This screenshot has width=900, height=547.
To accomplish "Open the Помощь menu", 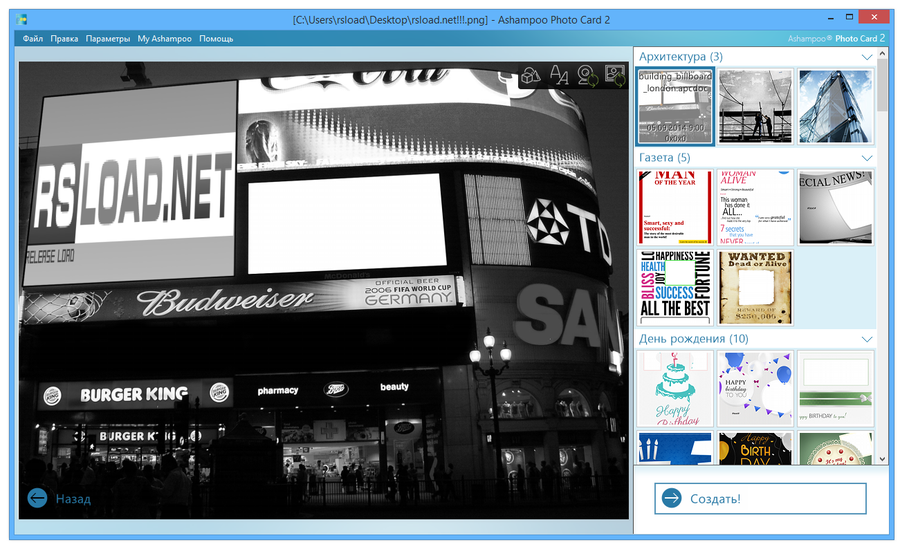I will coord(216,38).
